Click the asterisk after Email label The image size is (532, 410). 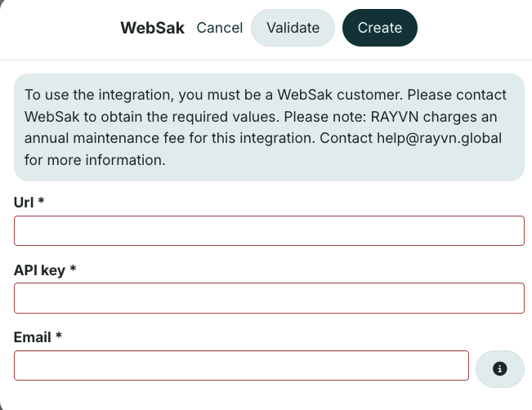[58, 336]
